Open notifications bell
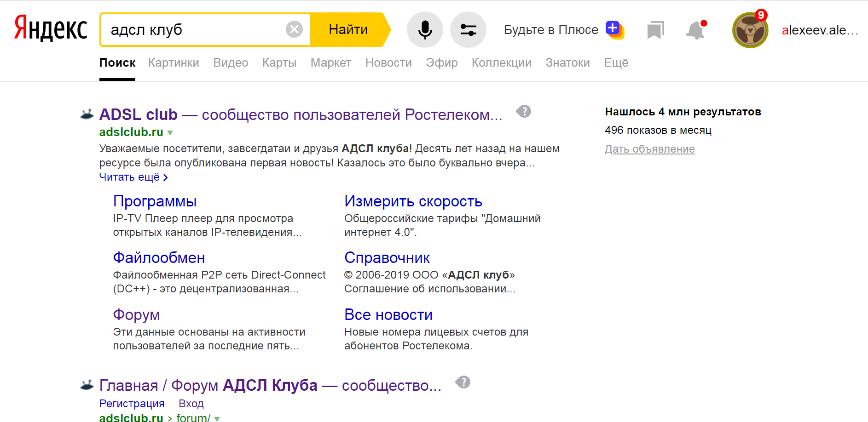This screenshot has width=868, height=422. 695,30
